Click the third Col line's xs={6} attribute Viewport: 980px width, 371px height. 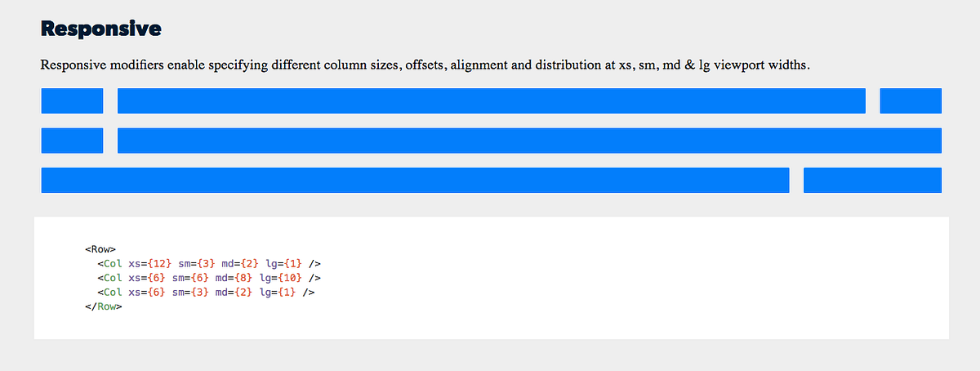(148, 293)
